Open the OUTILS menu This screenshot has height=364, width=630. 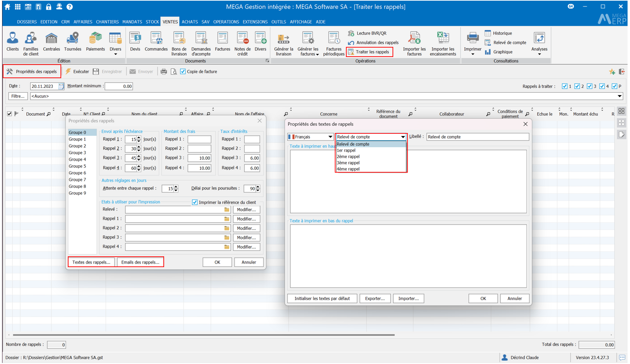click(278, 22)
